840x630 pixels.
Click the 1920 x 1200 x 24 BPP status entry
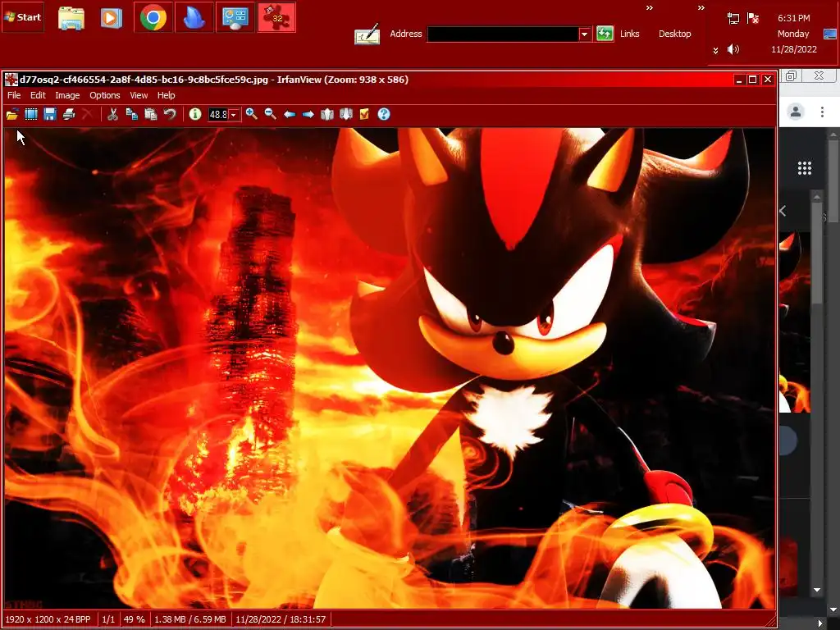(48, 619)
